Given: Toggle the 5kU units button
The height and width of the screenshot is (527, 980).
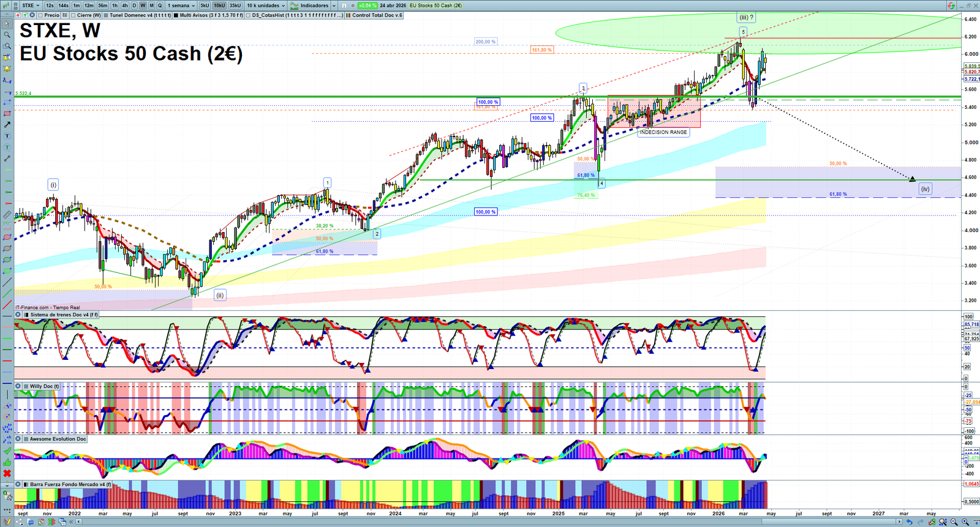Looking at the screenshot, I should [x=205, y=6].
